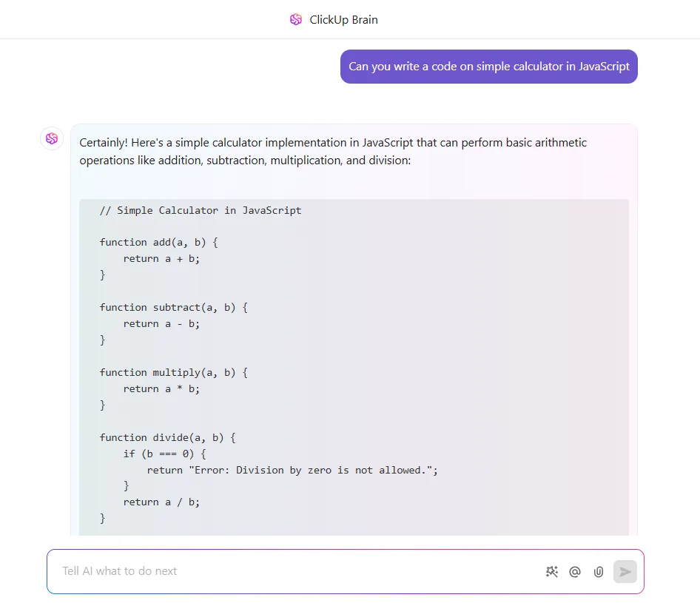Attach a file using the paperclip icon
The height and width of the screenshot is (603, 700).
[599, 572]
